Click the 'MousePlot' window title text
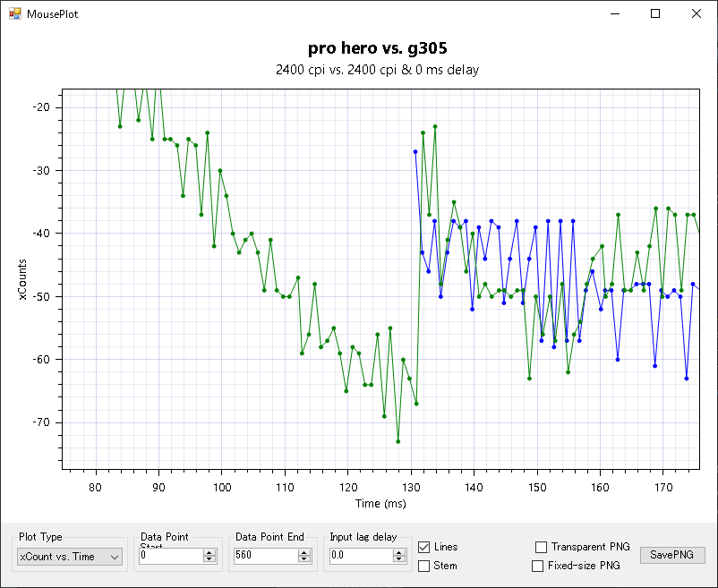The width and height of the screenshot is (718, 588). click(52, 14)
